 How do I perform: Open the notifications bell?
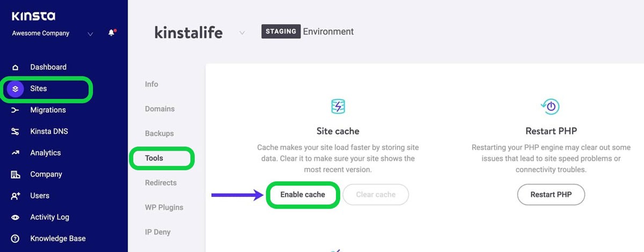[112, 33]
